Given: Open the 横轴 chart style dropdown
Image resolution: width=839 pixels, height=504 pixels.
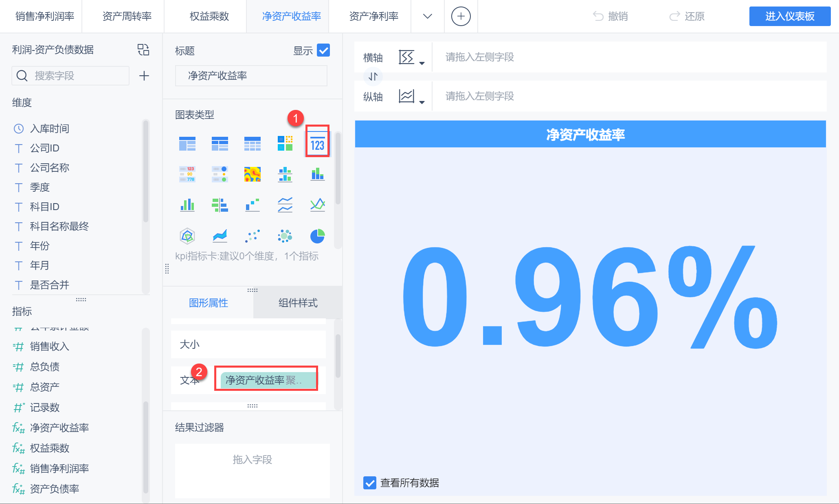Looking at the screenshot, I should (x=411, y=57).
